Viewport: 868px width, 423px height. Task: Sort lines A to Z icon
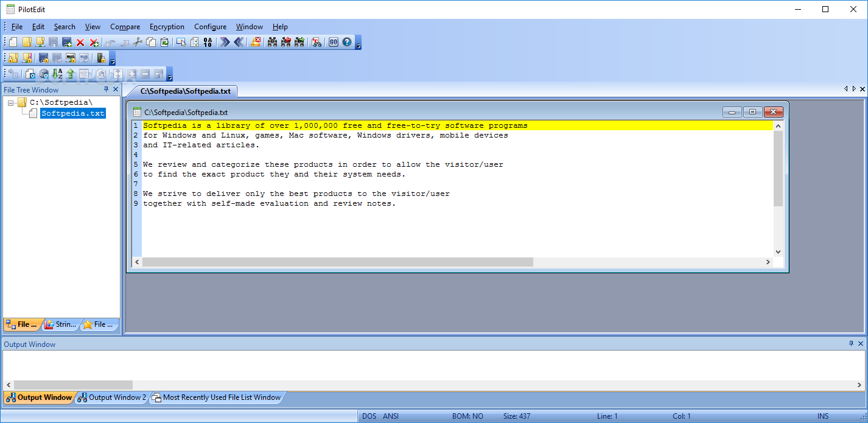pos(57,74)
